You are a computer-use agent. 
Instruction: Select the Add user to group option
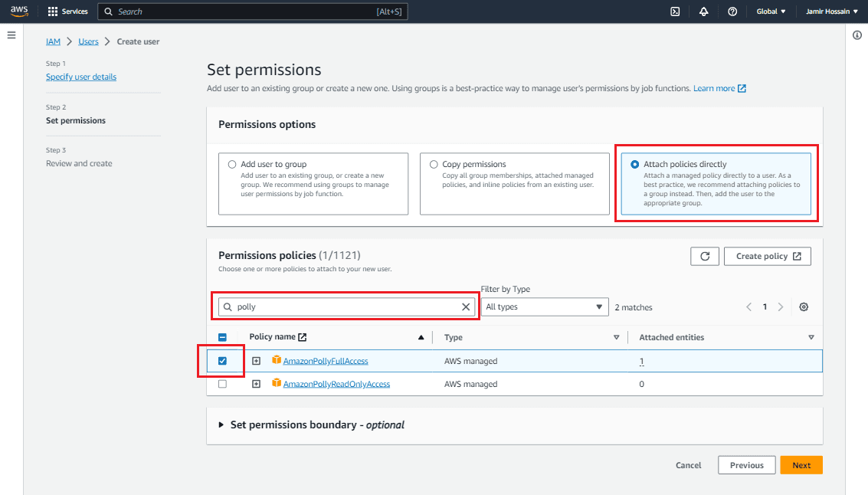click(x=232, y=164)
